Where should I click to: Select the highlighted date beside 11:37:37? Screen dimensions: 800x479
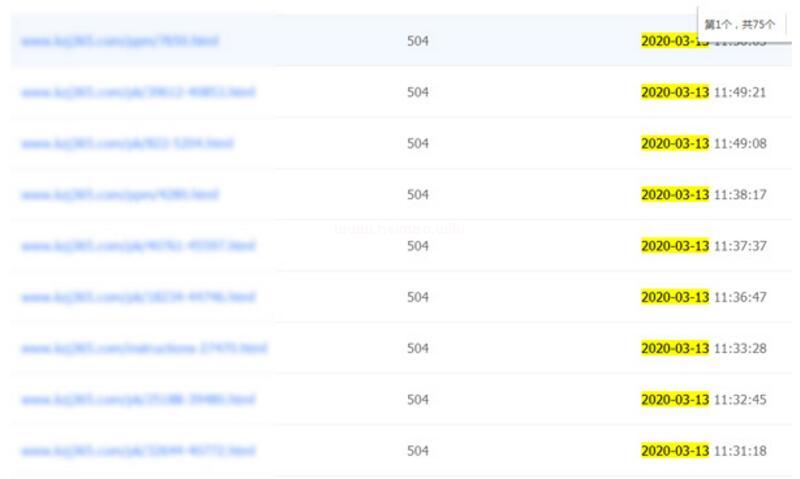(675, 246)
